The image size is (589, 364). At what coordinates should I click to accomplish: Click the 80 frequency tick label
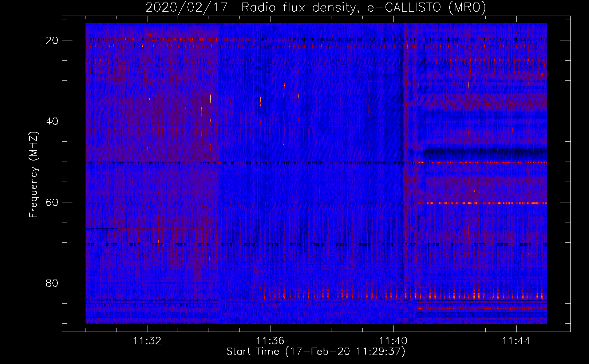pos(52,283)
